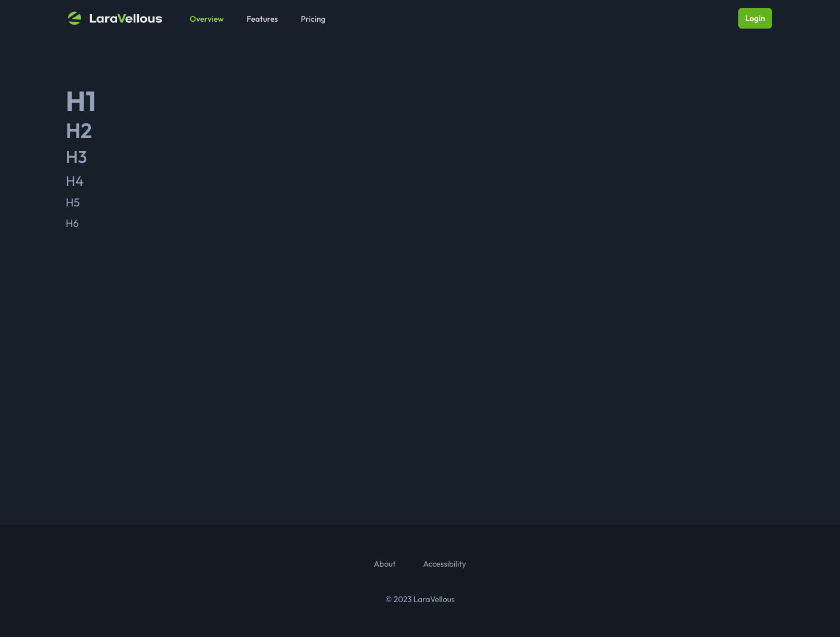Open the Pricing nav link
The width and height of the screenshot is (840, 637).
point(313,19)
